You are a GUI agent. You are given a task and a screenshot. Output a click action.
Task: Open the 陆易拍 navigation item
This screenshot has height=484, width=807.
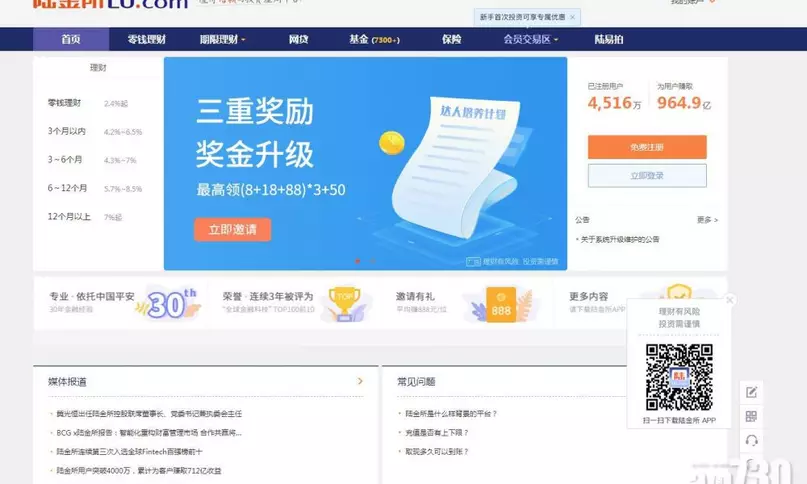(x=609, y=39)
